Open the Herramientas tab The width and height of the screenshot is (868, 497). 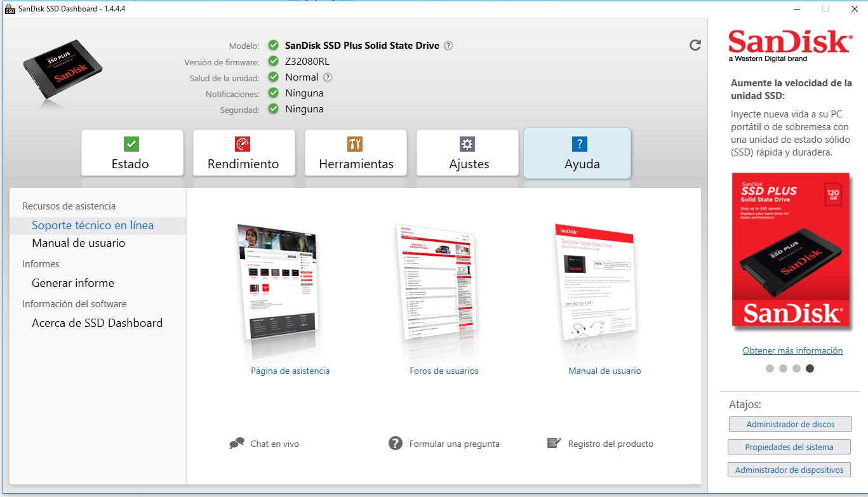[356, 153]
